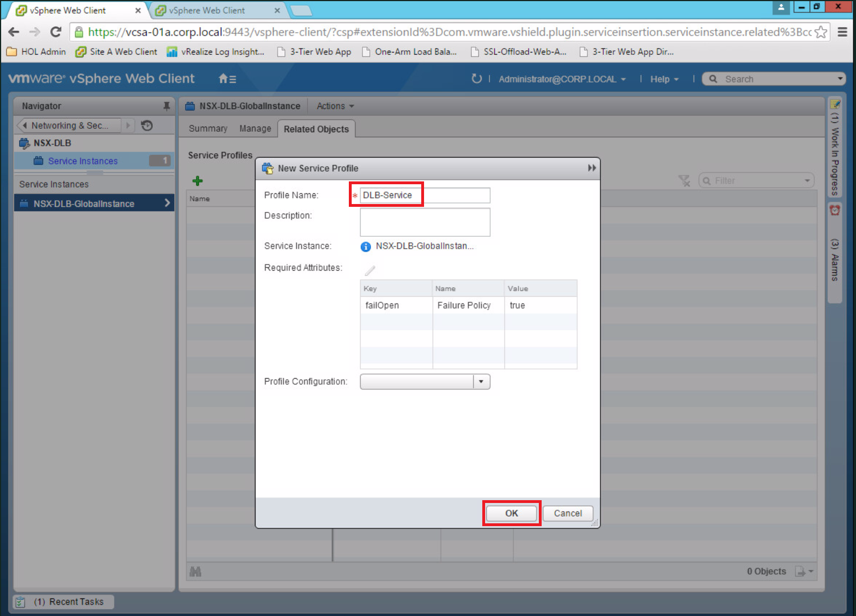856x616 pixels.
Task: Expand NSX-DLB-GlobalInstance navigator chevron
Action: click(167, 203)
